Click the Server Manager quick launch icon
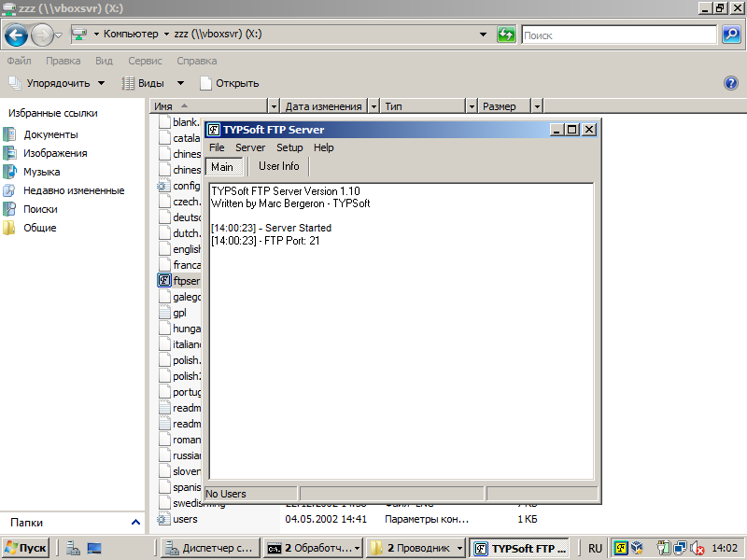This screenshot has width=747, height=560. point(73,548)
